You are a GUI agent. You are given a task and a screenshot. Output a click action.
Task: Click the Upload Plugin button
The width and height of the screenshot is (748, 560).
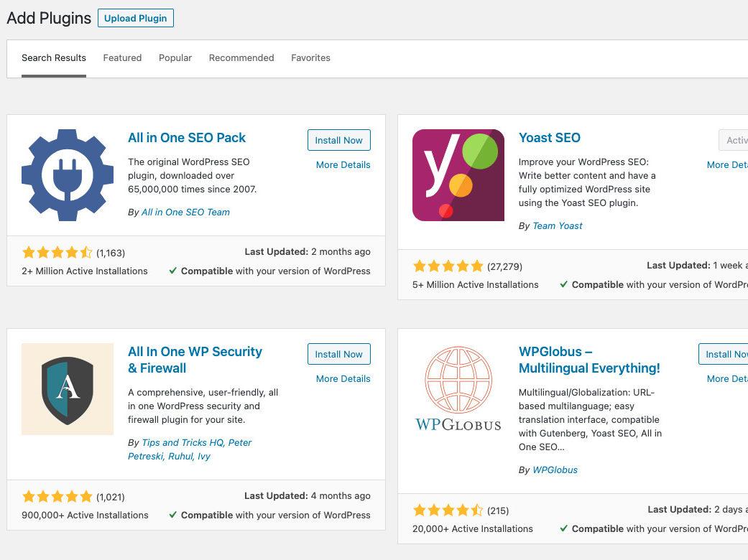[136, 18]
